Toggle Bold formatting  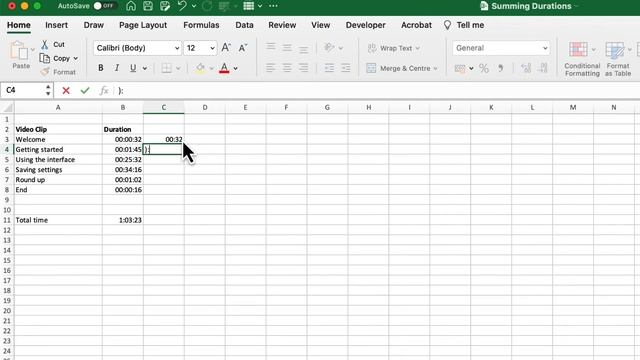(x=100, y=68)
